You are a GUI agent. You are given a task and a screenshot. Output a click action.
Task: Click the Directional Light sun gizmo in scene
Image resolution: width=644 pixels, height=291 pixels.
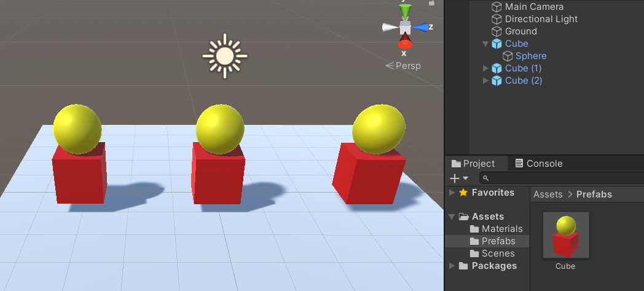point(225,57)
